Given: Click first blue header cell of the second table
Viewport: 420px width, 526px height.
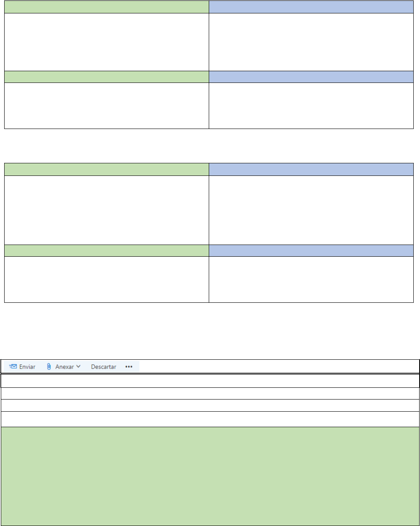Looking at the screenshot, I should (x=311, y=169).
